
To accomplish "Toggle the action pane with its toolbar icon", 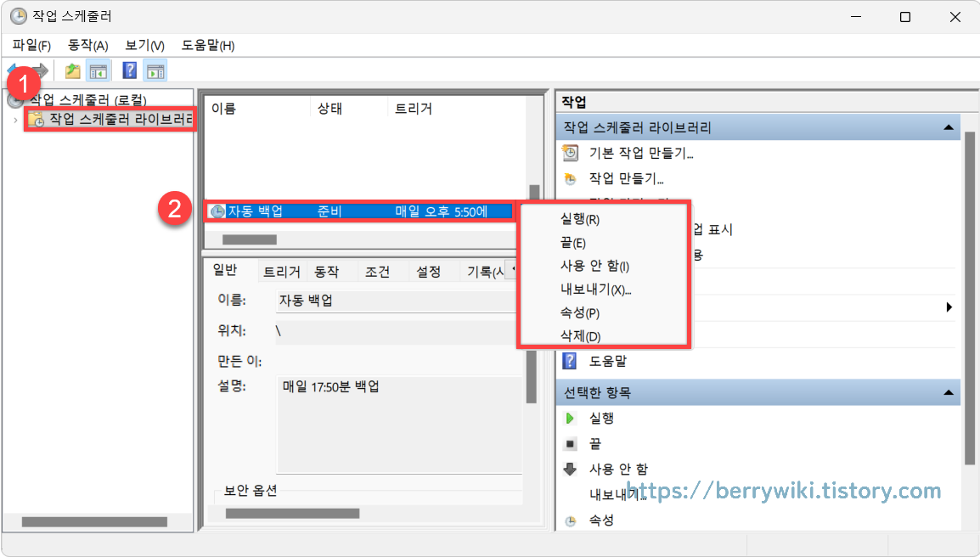I will point(155,70).
